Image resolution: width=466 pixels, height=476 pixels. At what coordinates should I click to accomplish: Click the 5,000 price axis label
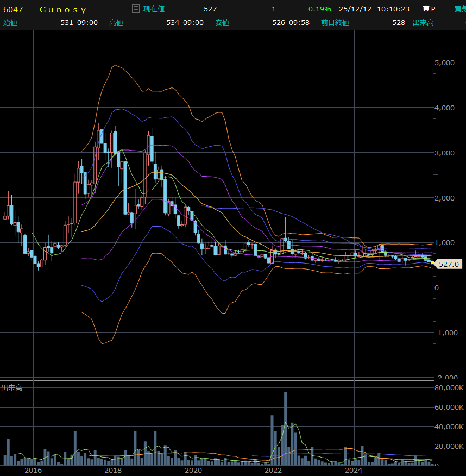pyautogui.click(x=444, y=63)
